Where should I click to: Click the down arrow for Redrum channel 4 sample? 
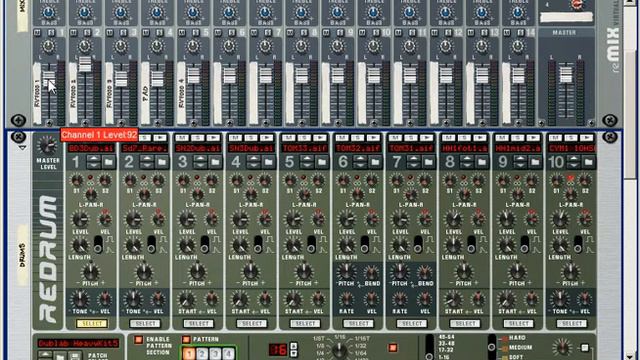(254, 165)
